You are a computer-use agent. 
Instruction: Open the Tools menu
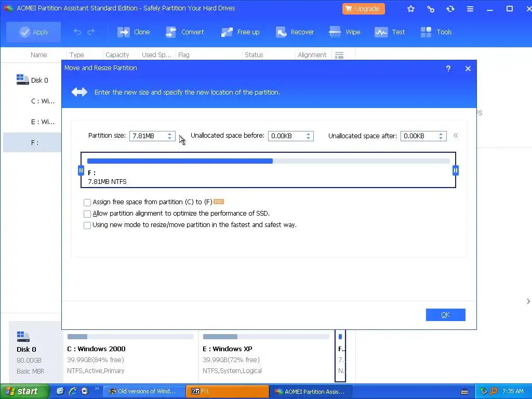tap(436, 32)
